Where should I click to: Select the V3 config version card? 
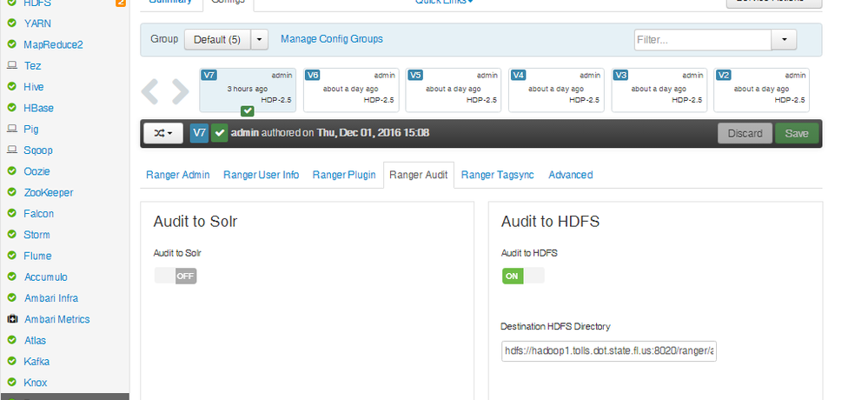[659, 90]
